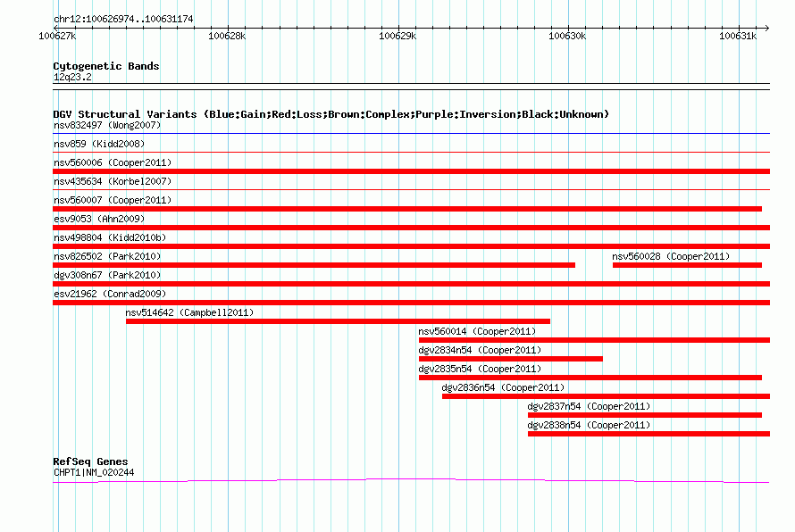Select the nsv514642 red loss bar
Viewport: 795px width, 532px height.
coord(338,321)
